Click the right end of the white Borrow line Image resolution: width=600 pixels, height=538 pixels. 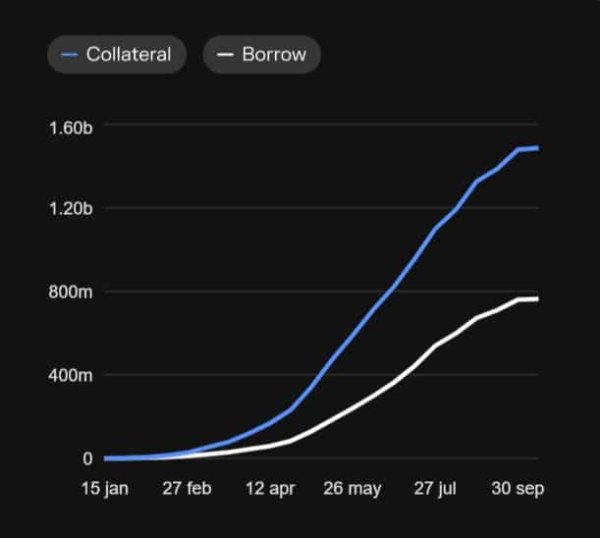(x=538, y=299)
